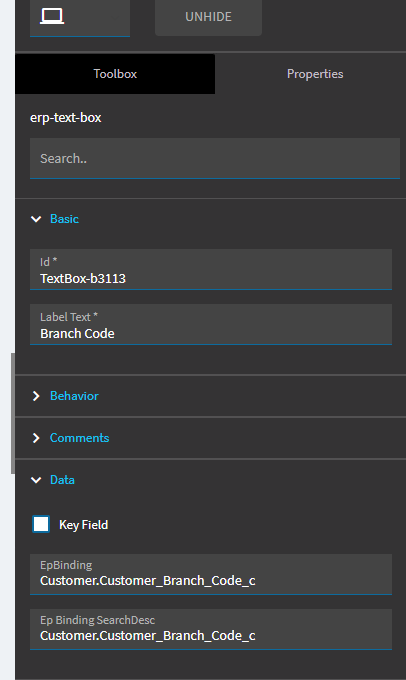Expand the Comments section chevron
The image size is (406, 680).
click(36, 438)
